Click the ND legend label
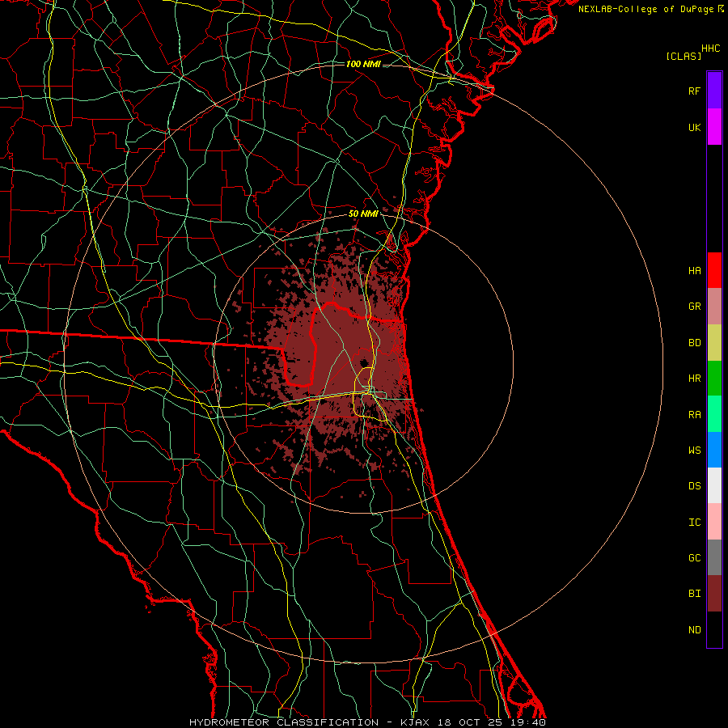This screenshot has height=728, width=728. tap(695, 629)
